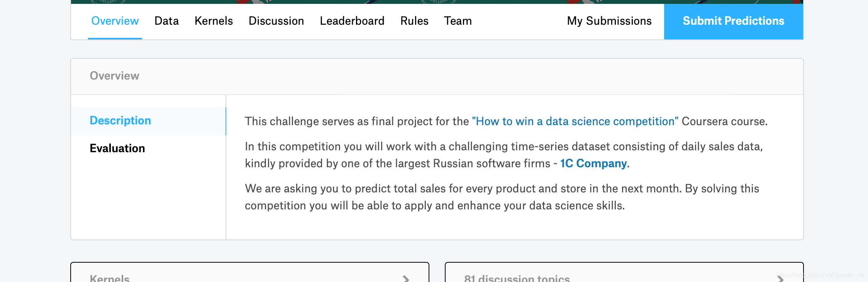Follow the Coursera course title link
This screenshot has width=868, height=282.
point(575,121)
